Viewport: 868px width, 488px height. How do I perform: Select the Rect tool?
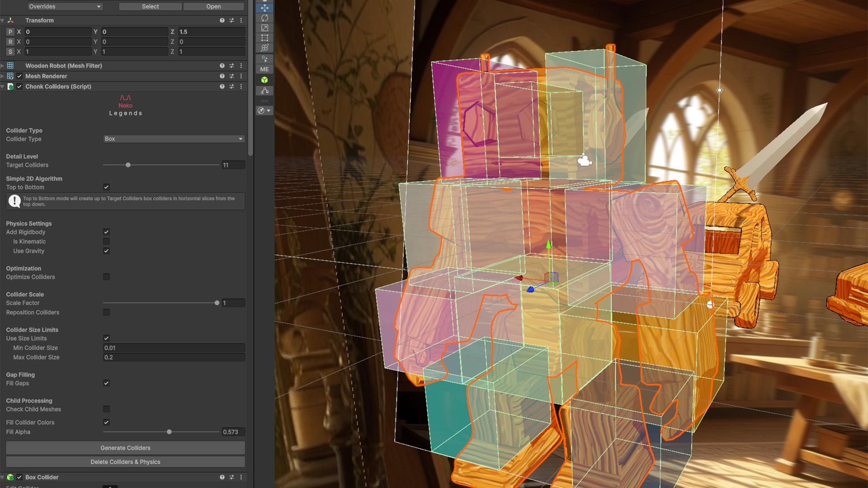(264, 38)
